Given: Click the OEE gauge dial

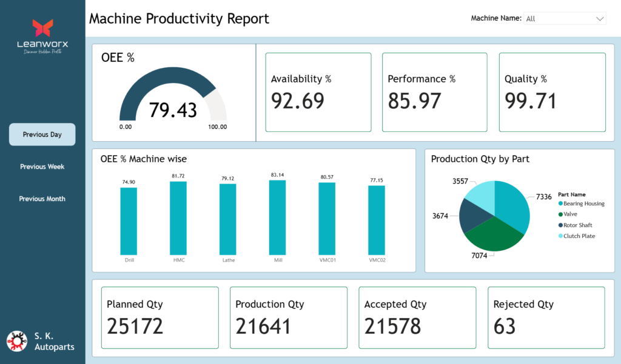Looking at the screenshot, I should pos(173,97).
